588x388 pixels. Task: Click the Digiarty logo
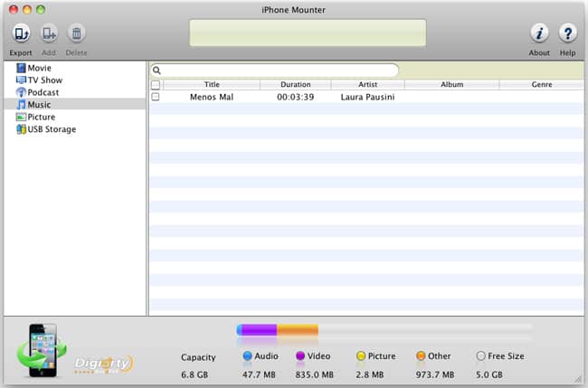[103, 364]
